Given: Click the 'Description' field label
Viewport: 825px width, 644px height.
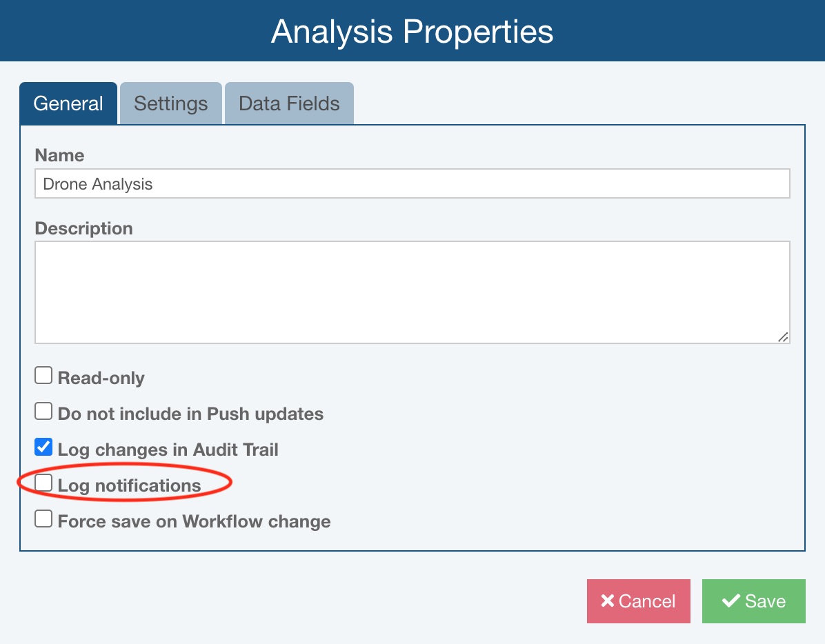Looking at the screenshot, I should (x=83, y=228).
